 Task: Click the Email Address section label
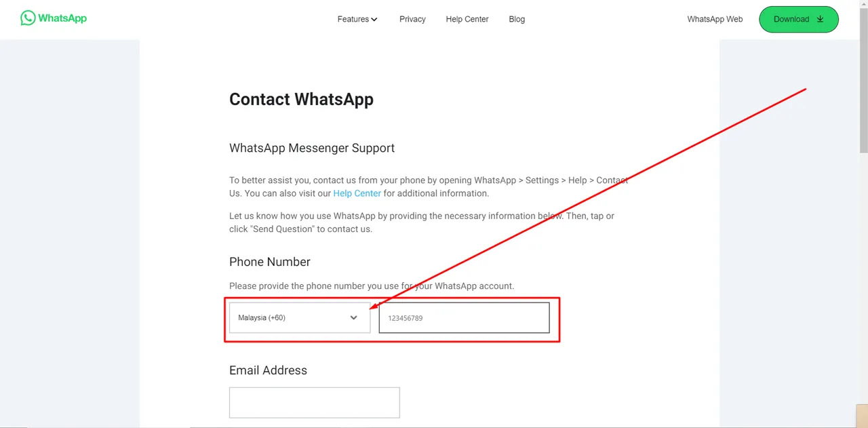pos(268,370)
